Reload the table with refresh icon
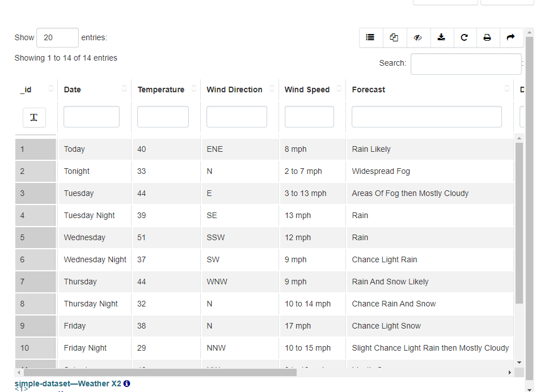The image size is (536, 392). (465, 37)
